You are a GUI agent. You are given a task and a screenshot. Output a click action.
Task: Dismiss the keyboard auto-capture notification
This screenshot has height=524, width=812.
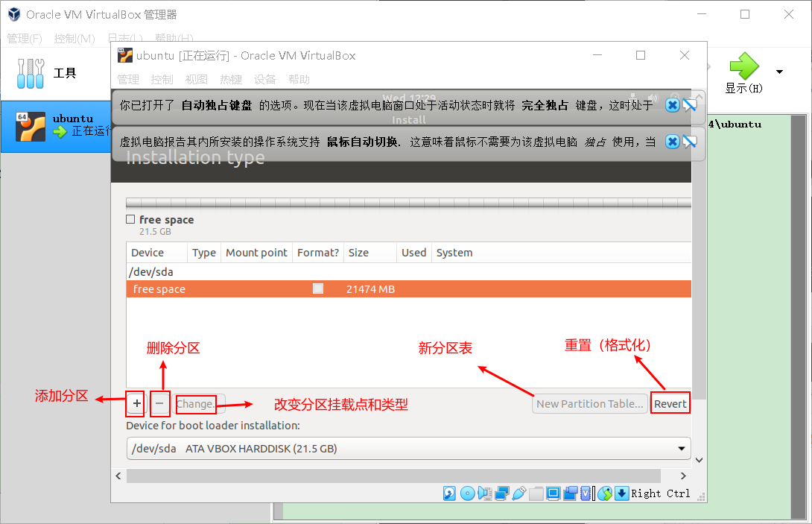[672, 105]
